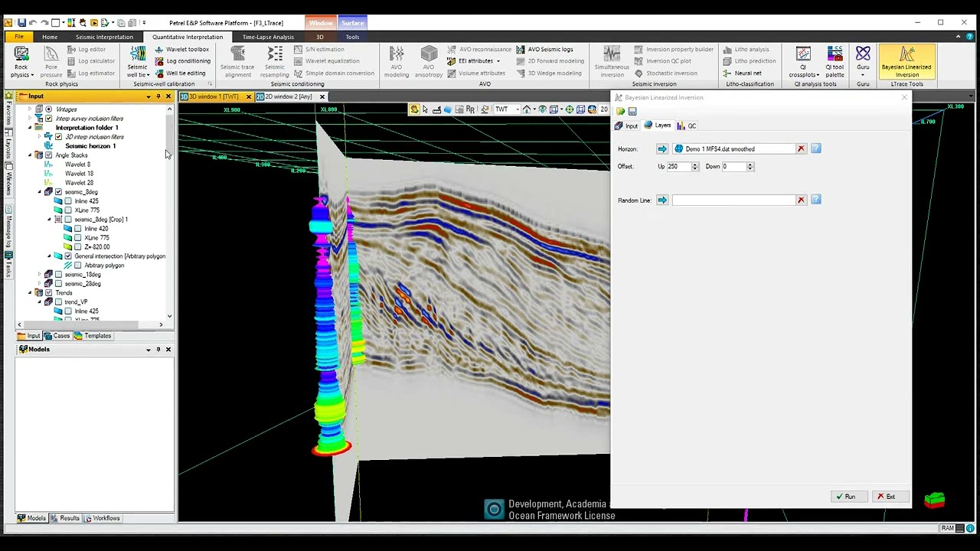Open help for Random Line field
This screenshot has height=551, width=980.
click(x=816, y=200)
